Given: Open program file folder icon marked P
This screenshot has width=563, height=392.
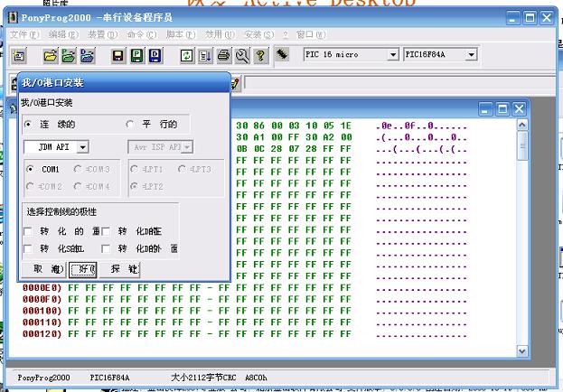Looking at the screenshot, I should click(x=68, y=56).
